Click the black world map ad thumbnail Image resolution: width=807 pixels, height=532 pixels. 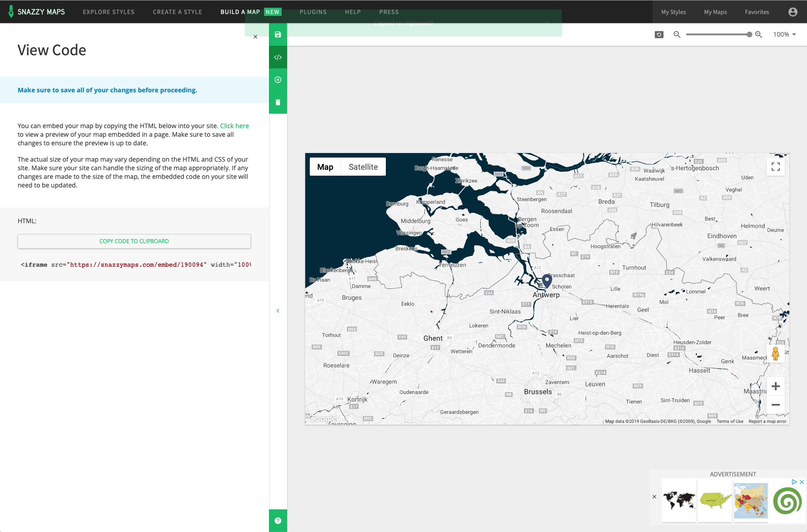[679, 500]
